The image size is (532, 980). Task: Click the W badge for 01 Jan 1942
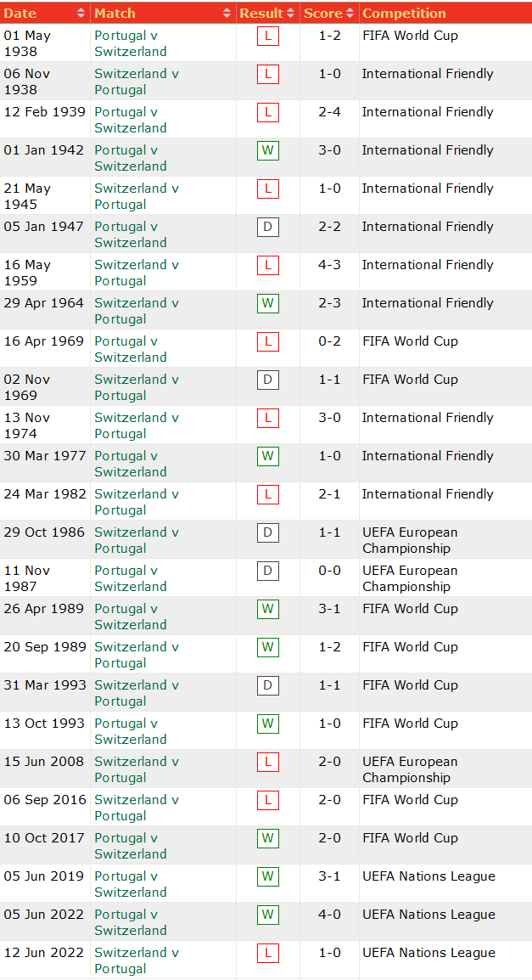pos(268,150)
